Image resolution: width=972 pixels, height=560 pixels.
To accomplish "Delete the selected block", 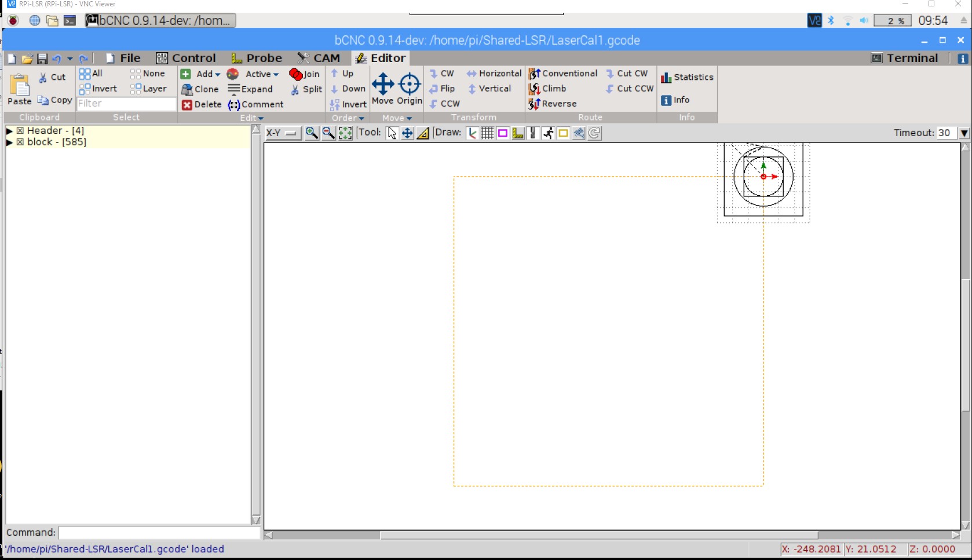I will [x=202, y=104].
